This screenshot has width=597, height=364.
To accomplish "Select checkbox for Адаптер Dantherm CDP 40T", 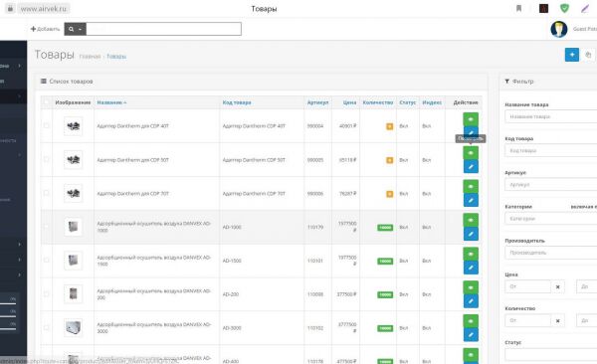I will coord(47,125).
